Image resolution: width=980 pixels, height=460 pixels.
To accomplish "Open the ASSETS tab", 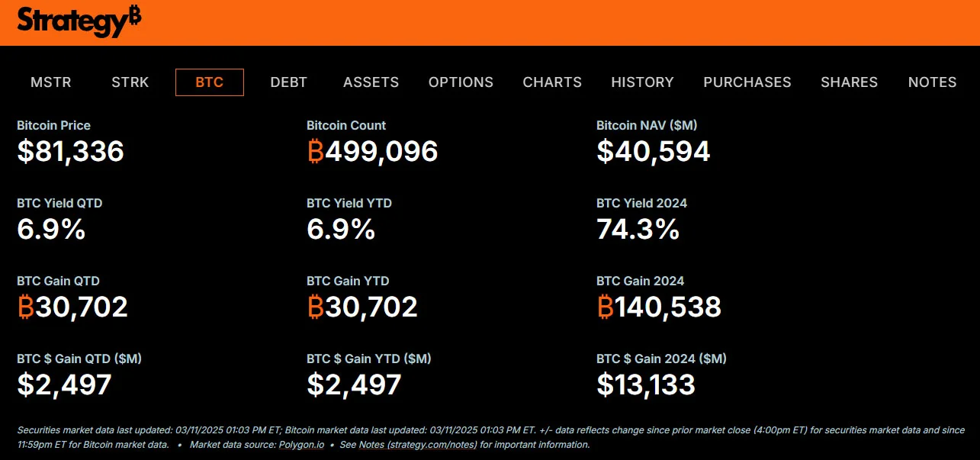I will coord(371,82).
